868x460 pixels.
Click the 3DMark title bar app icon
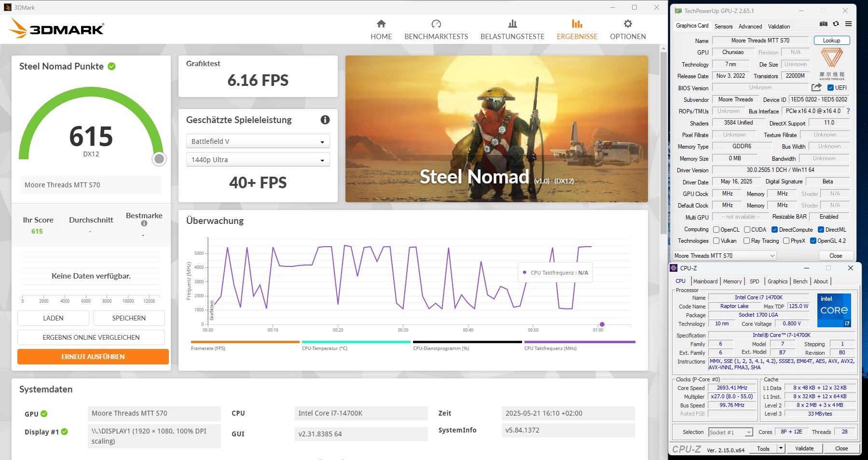pyautogui.click(x=8, y=7)
